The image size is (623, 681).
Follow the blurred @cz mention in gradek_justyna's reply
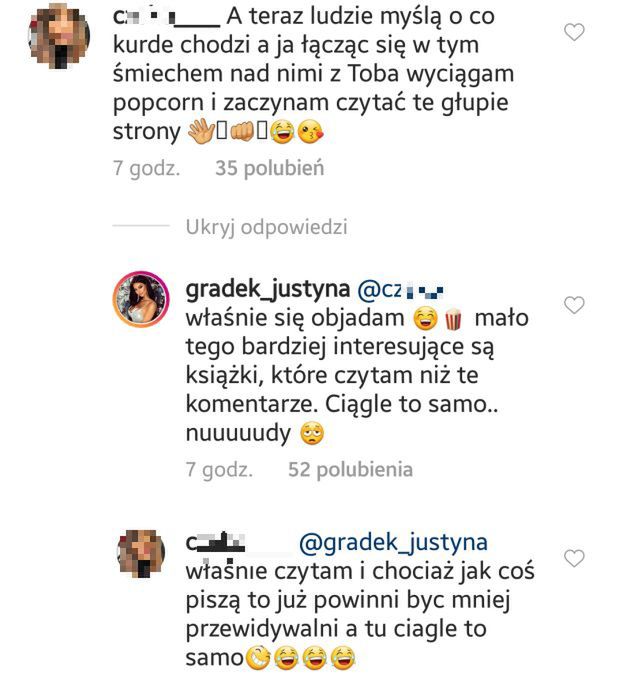(395, 290)
